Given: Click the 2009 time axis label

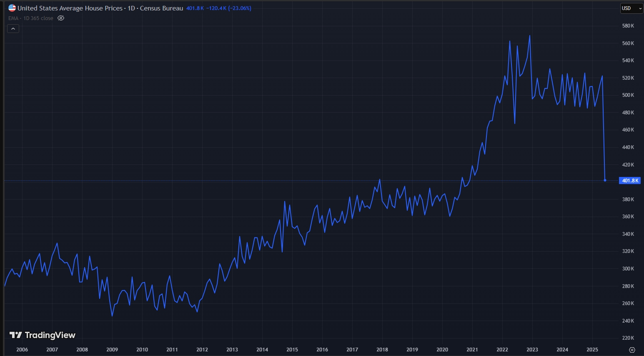Looking at the screenshot, I should point(112,350).
